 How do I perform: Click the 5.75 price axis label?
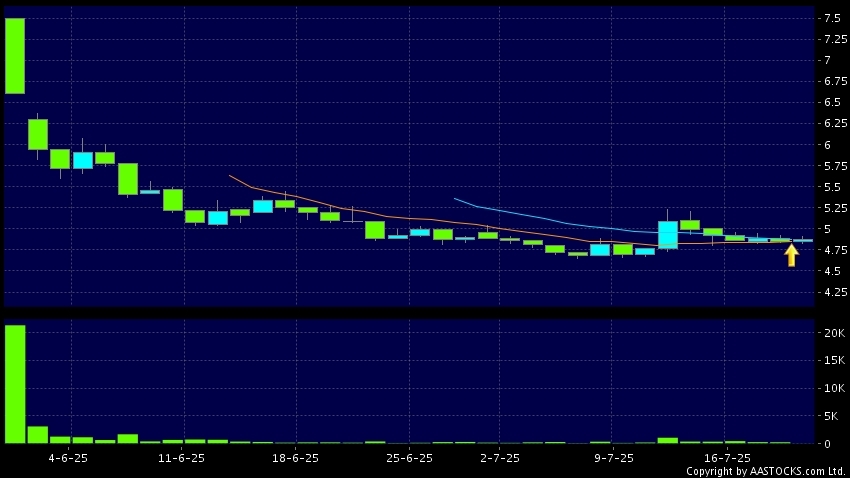[835, 166]
